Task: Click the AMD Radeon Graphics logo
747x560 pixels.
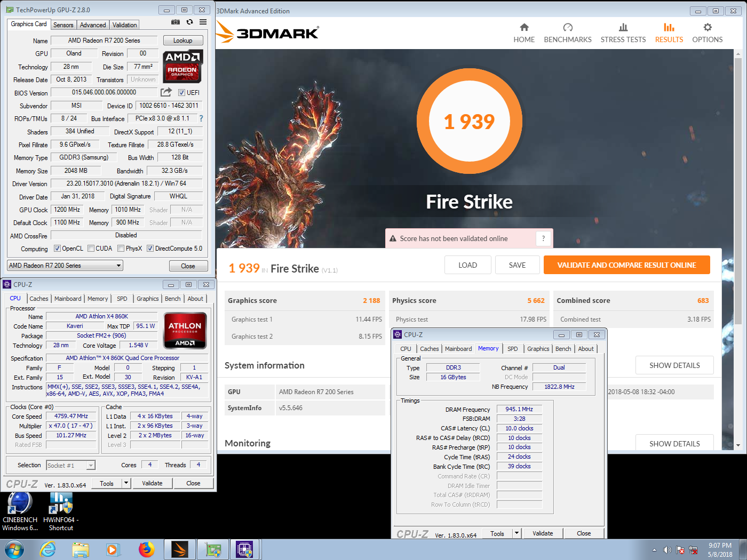Action: click(182, 67)
